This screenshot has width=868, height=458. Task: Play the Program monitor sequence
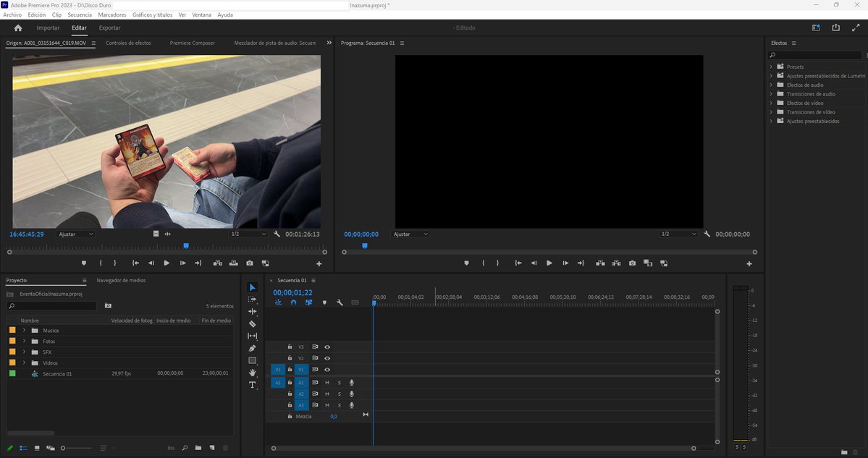[x=549, y=263]
